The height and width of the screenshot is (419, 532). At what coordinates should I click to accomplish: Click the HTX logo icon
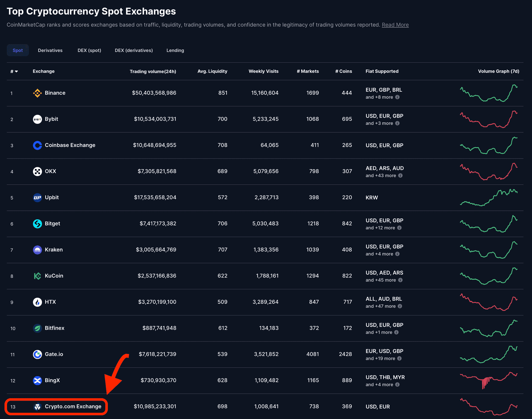tap(37, 302)
